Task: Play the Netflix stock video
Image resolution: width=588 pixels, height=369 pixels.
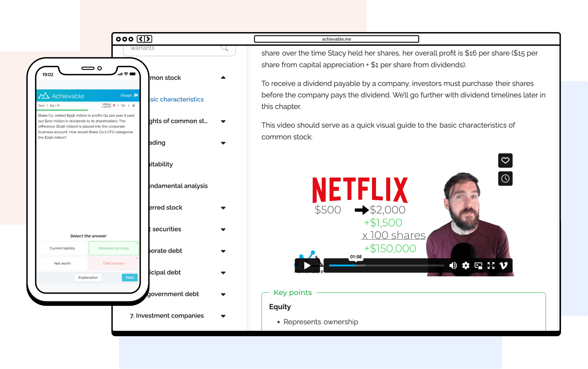Action: pyautogui.click(x=307, y=266)
